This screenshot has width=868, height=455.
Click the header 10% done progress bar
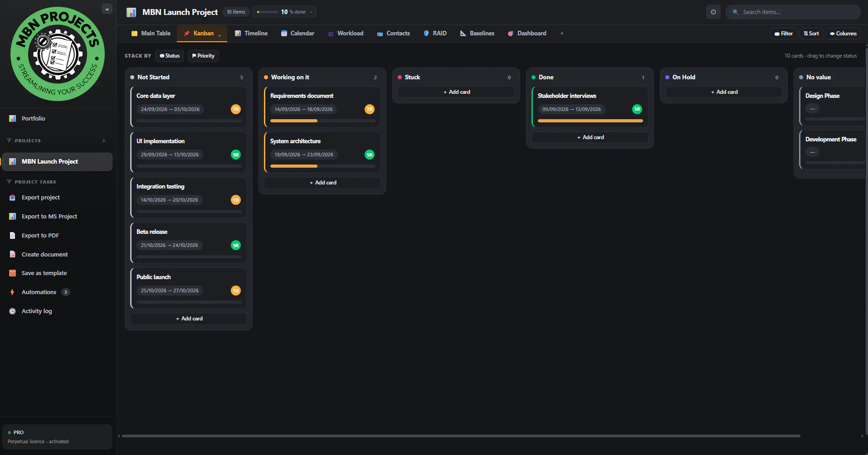pyautogui.click(x=268, y=12)
